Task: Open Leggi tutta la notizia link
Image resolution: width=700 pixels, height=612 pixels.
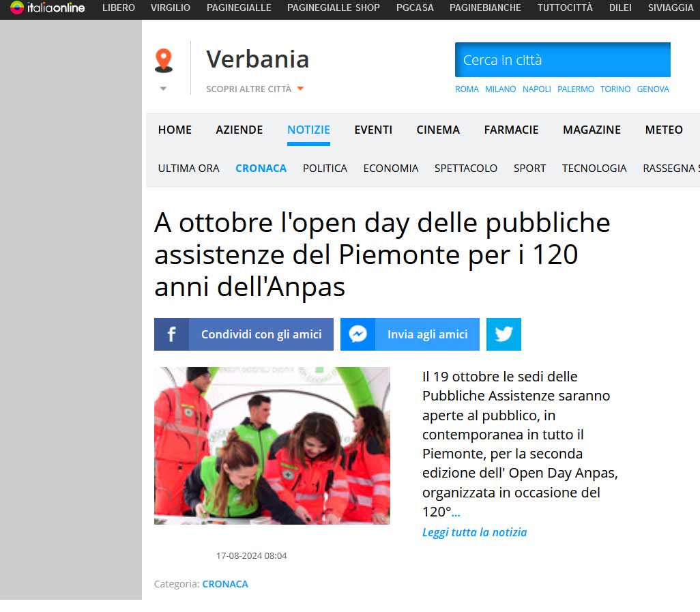Action: (474, 532)
